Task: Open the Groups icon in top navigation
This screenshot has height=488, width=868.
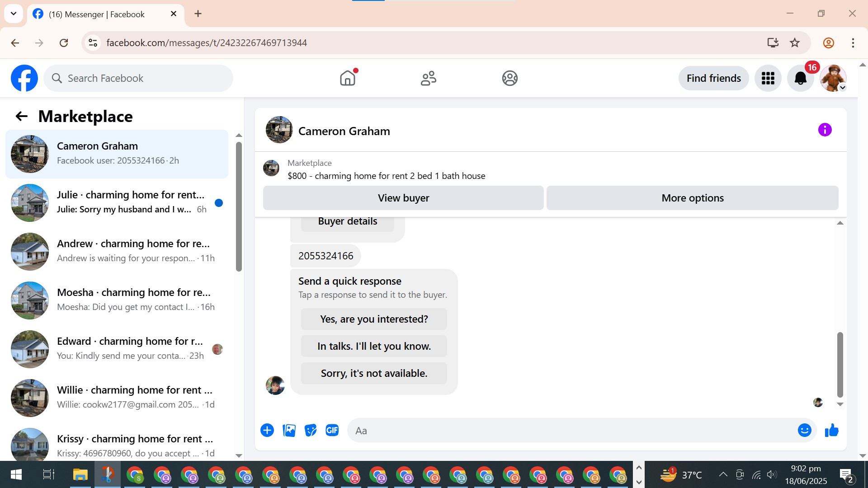Action: tap(509, 78)
